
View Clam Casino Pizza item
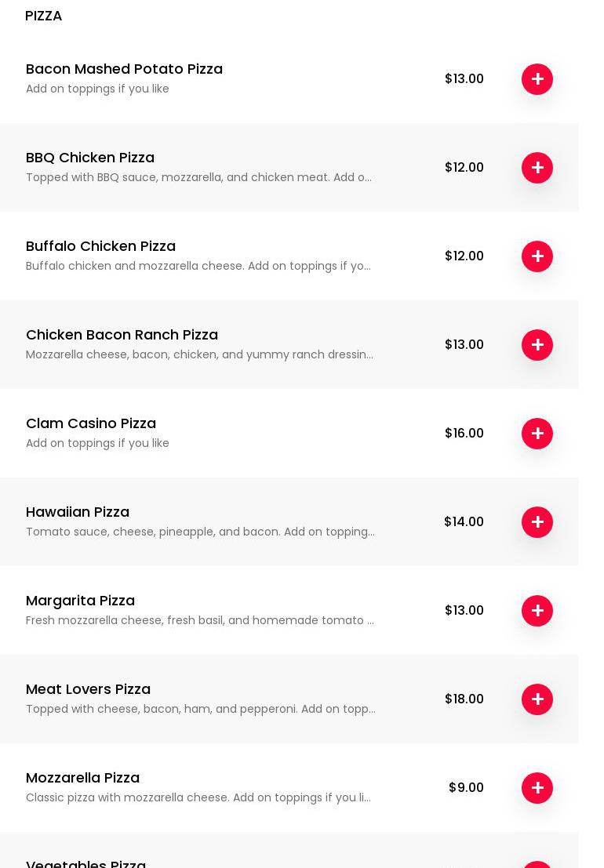pos(91,423)
